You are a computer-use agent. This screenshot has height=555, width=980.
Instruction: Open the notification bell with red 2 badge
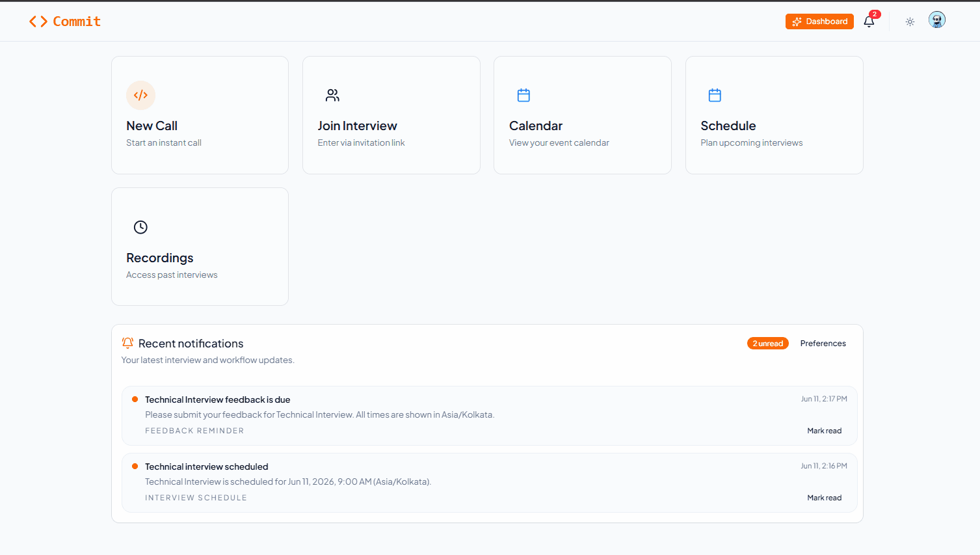point(869,21)
